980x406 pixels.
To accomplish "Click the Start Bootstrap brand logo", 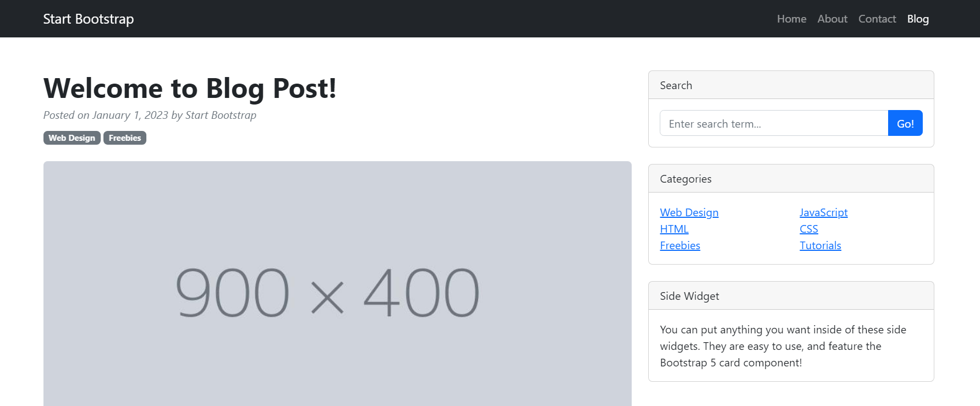I will click(x=89, y=19).
